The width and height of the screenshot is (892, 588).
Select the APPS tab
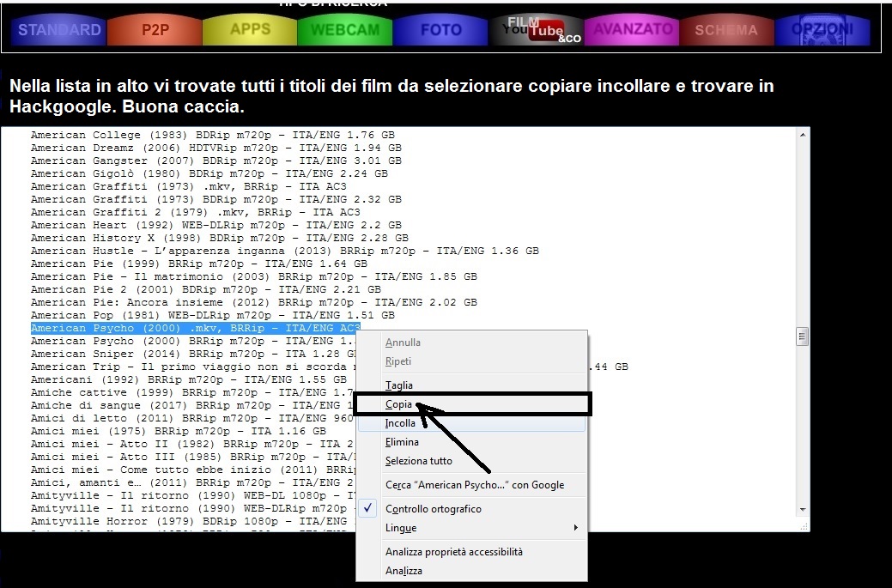[x=250, y=29]
